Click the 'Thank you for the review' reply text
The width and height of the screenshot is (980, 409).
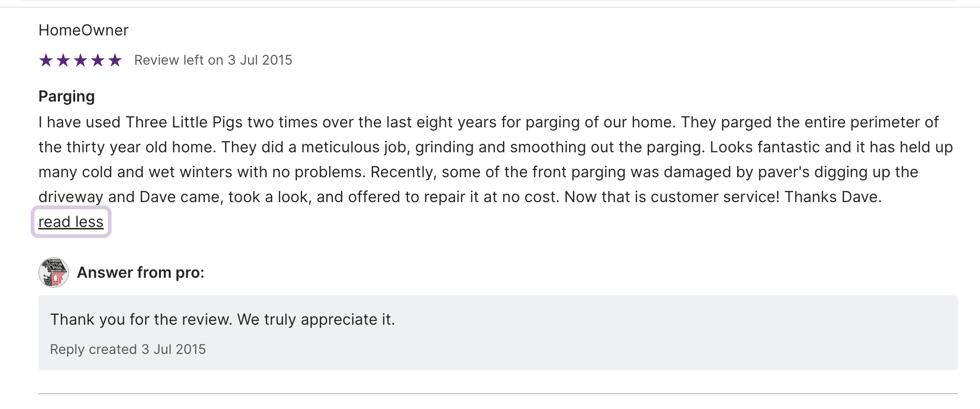coord(222,319)
